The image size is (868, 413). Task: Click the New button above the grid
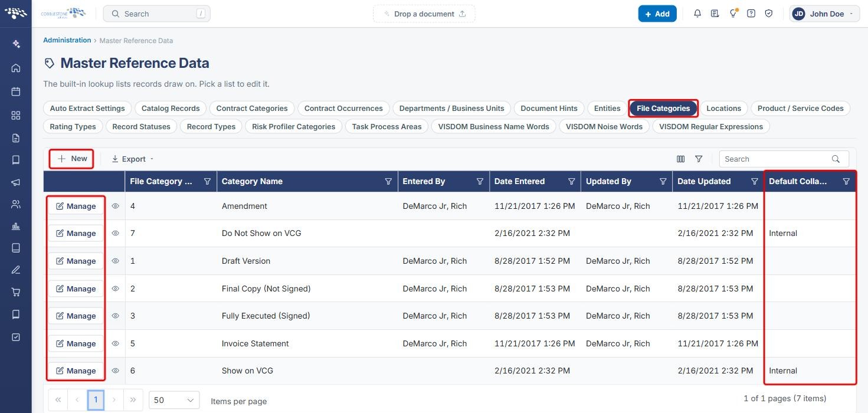[72, 159]
